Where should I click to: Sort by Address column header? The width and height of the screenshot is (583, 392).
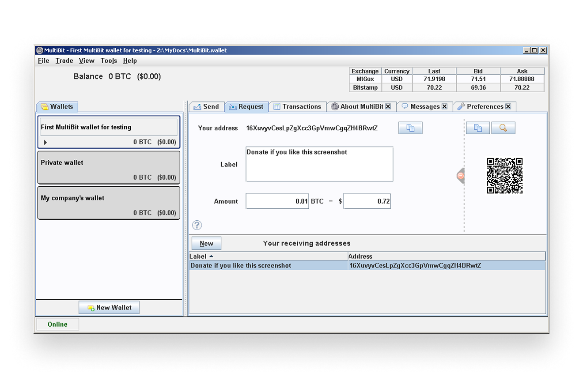[x=447, y=256]
